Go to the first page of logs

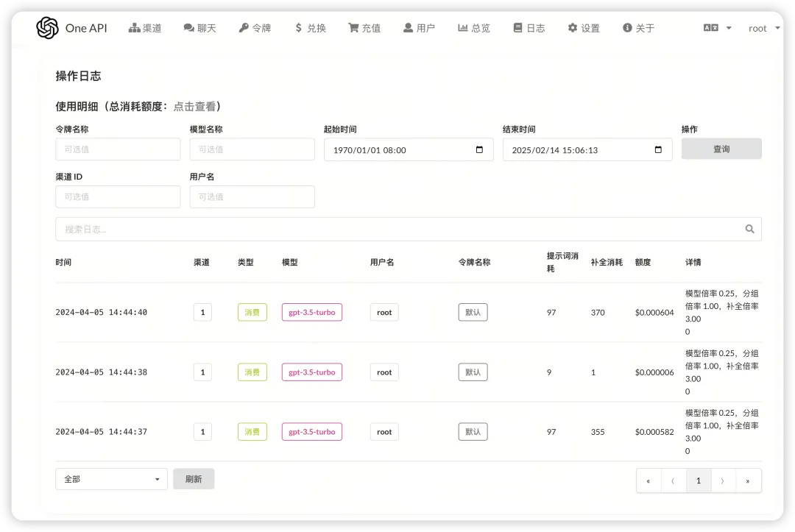click(649, 480)
